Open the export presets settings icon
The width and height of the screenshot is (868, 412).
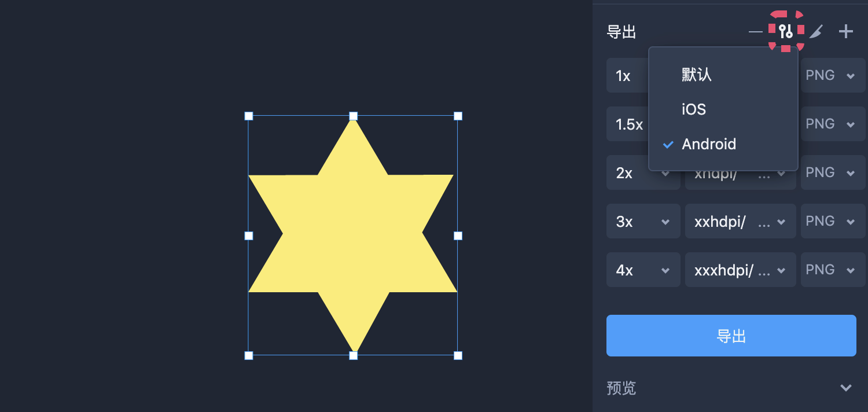point(785,32)
